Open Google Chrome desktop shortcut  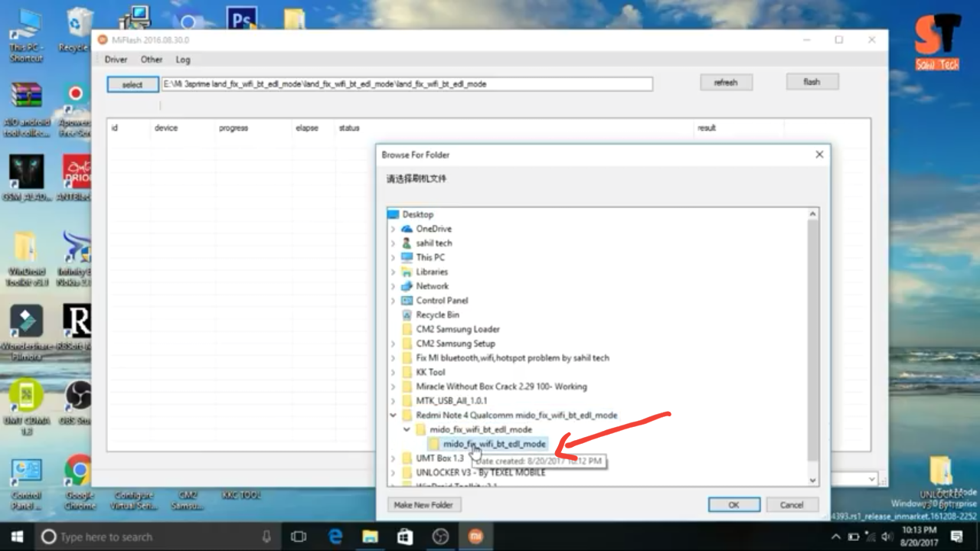pos(78,483)
